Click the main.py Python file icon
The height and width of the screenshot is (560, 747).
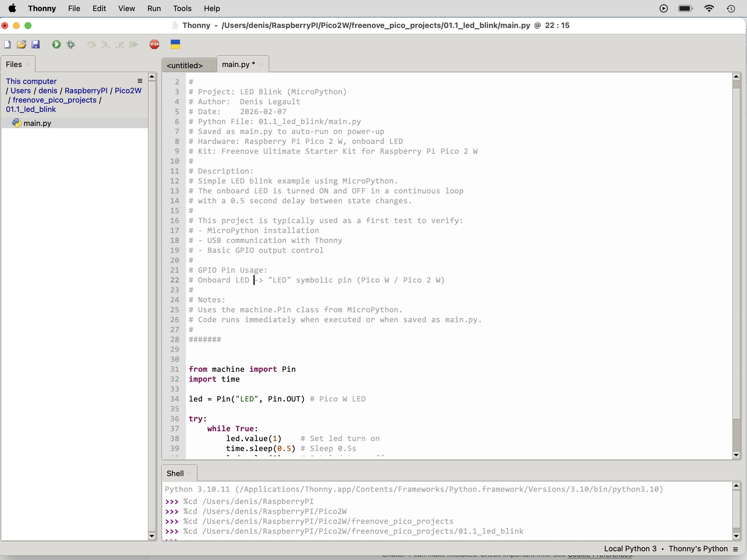point(17,123)
